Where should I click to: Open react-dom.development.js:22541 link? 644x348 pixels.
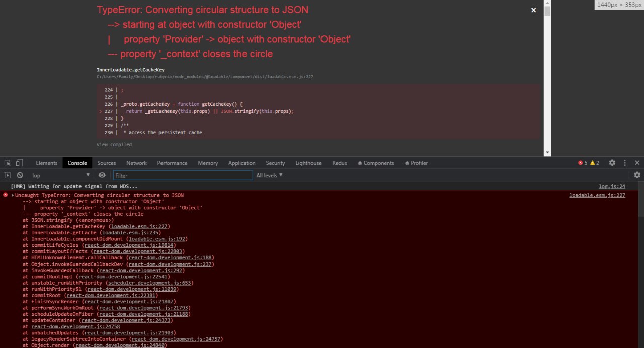pyautogui.click(x=123, y=277)
